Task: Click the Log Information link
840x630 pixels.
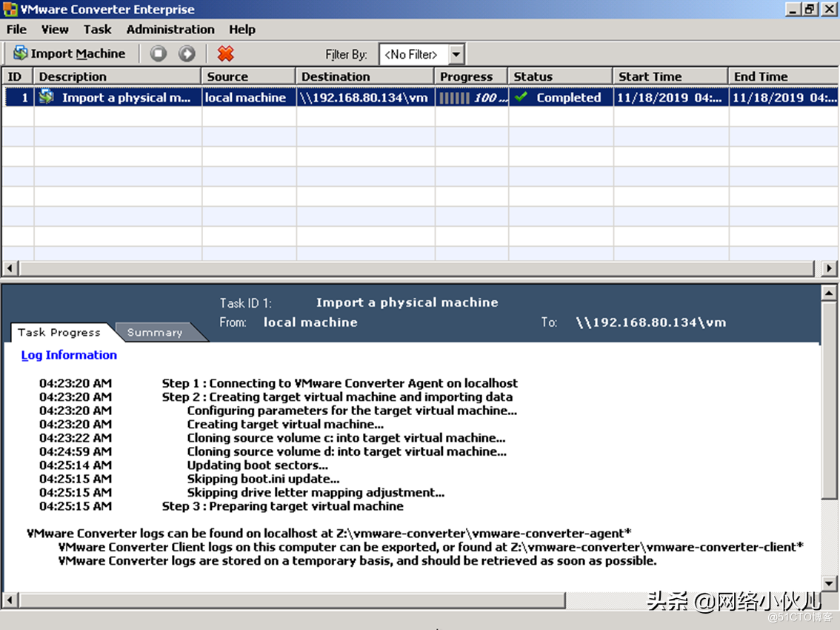Action: pos(69,355)
